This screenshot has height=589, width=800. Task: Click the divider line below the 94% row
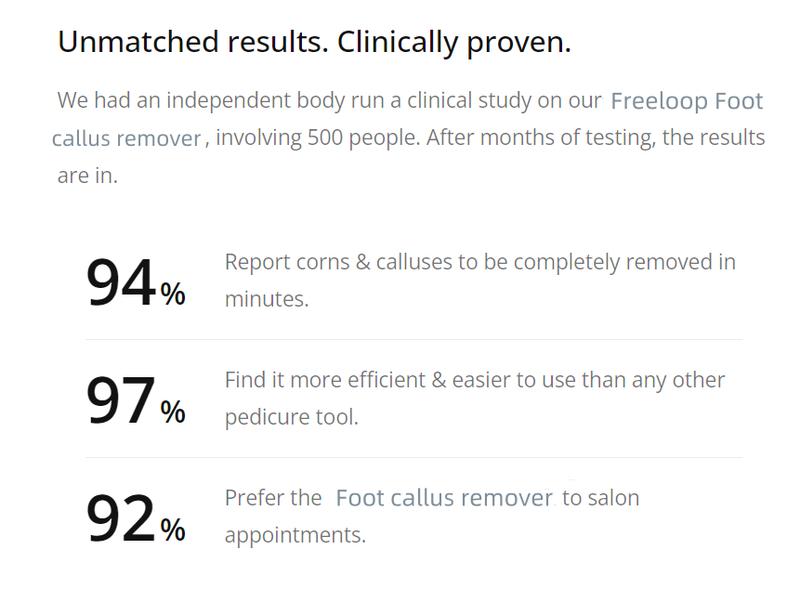point(414,339)
